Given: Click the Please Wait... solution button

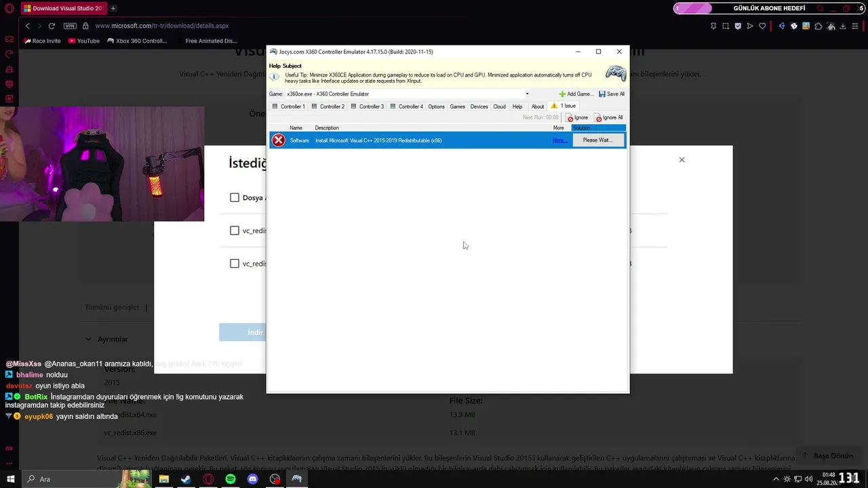Looking at the screenshot, I should [597, 140].
